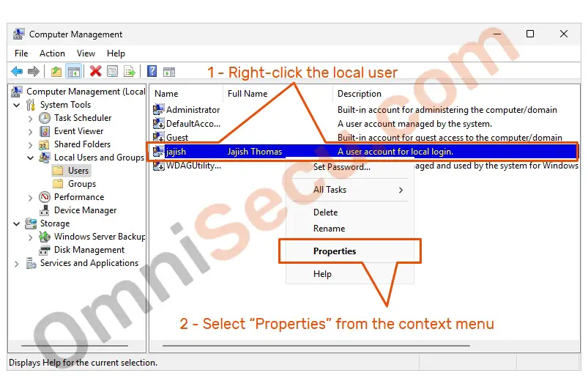Click the red X Delete toolbar icon
The image size is (588, 392).
pos(96,71)
